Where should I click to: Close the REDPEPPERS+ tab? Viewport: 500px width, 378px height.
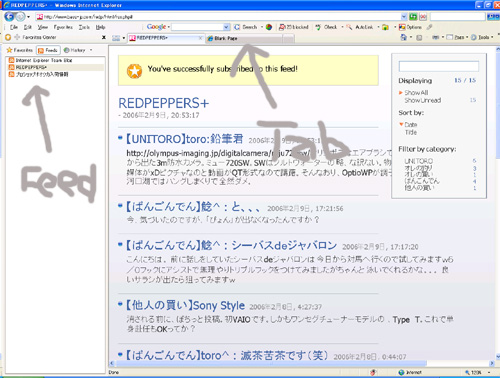click(200, 38)
